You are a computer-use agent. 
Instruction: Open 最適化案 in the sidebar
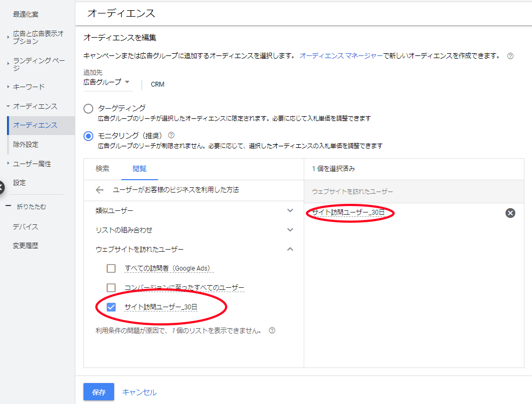pos(26,14)
